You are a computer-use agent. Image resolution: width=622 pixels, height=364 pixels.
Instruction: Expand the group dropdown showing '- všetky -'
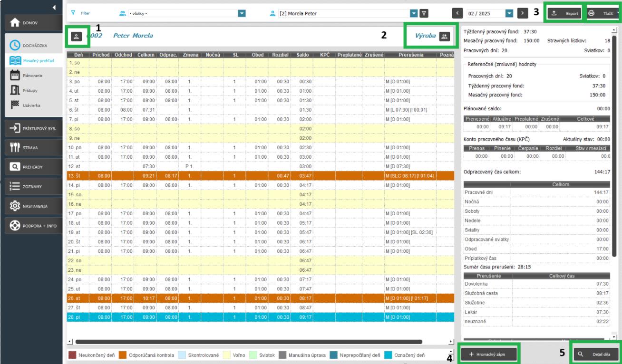[241, 13]
